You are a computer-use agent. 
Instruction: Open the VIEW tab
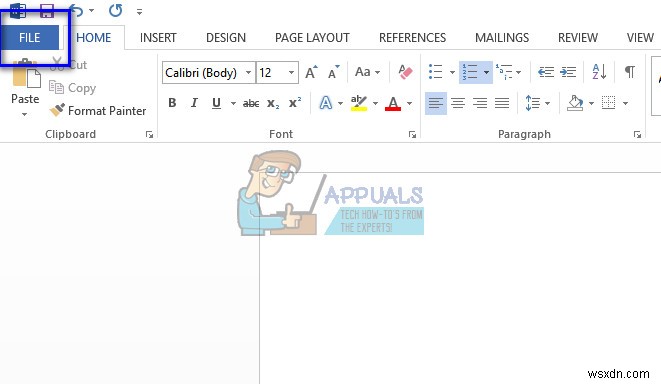[x=640, y=38]
